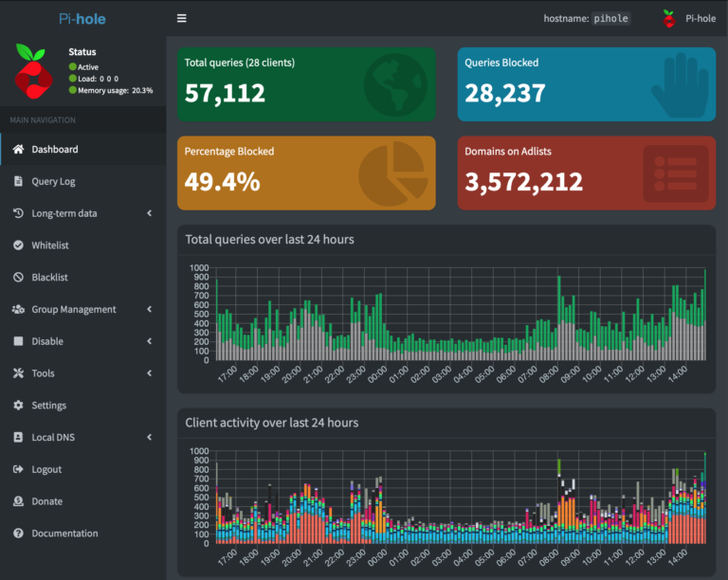Click the Group Management users icon

coord(18,309)
